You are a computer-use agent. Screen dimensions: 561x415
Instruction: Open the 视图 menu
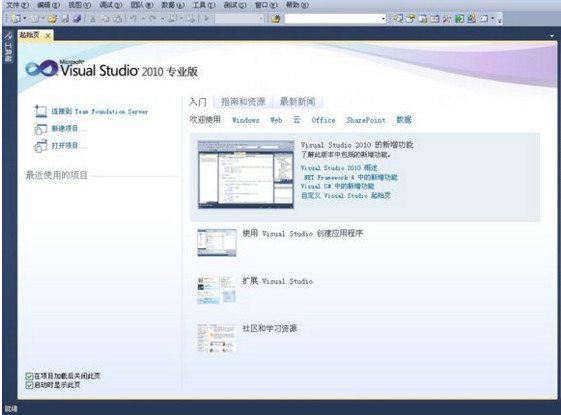pyautogui.click(x=80, y=5)
